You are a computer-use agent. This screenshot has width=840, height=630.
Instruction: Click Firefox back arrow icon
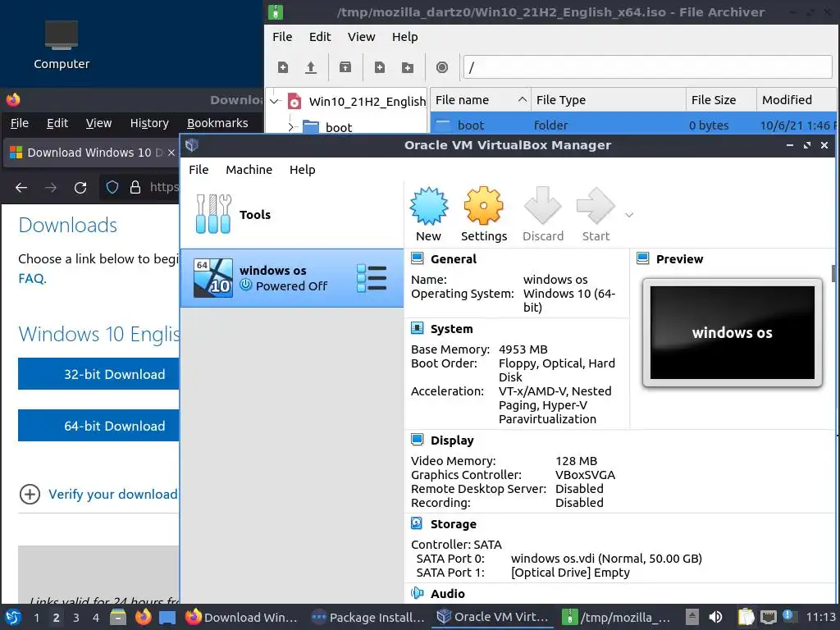tap(21, 188)
